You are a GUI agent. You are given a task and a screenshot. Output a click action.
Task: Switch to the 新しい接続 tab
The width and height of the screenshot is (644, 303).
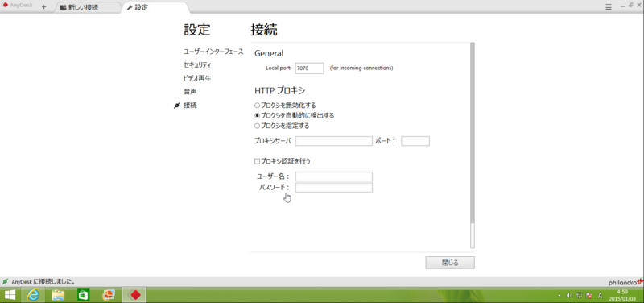coord(87,7)
